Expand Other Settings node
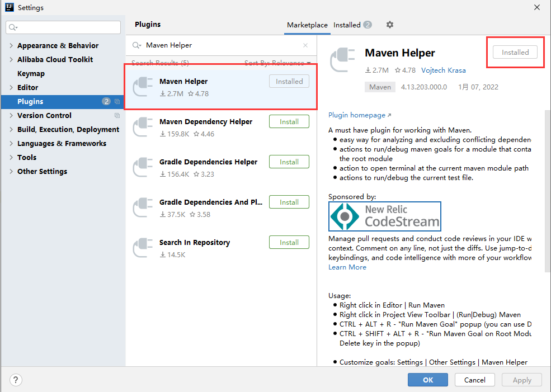Screen dimensions: 551x392 click(x=11, y=172)
